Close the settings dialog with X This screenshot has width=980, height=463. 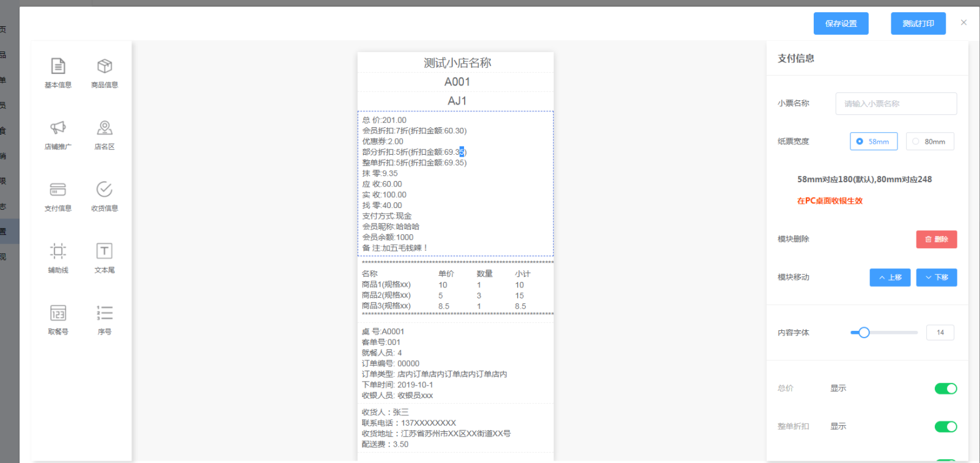[963, 23]
